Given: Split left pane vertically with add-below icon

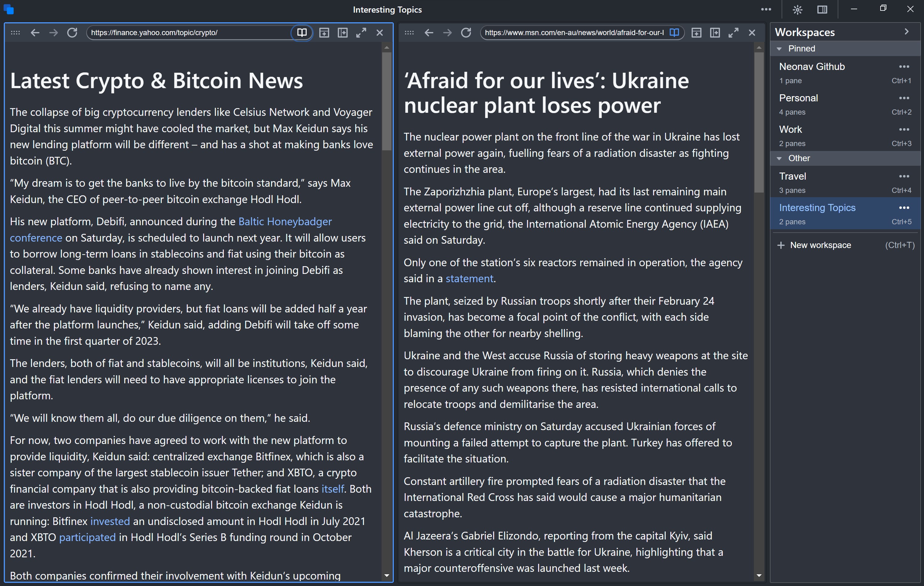Looking at the screenshot, I should point(324,33).
